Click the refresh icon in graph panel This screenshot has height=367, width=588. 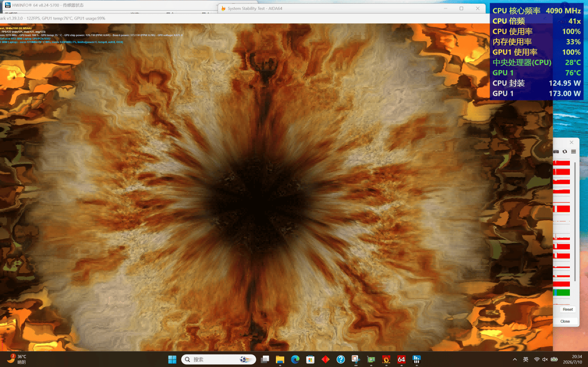(x=565, y=151)
